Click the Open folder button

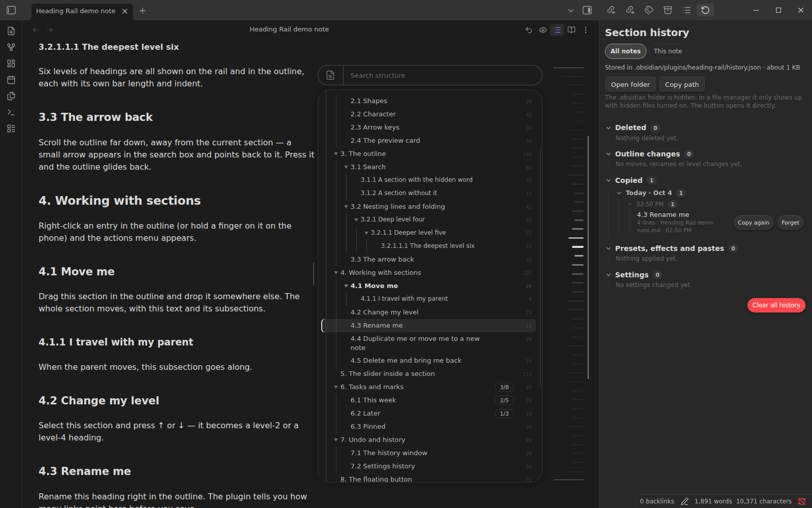click(x=630, y=84)
